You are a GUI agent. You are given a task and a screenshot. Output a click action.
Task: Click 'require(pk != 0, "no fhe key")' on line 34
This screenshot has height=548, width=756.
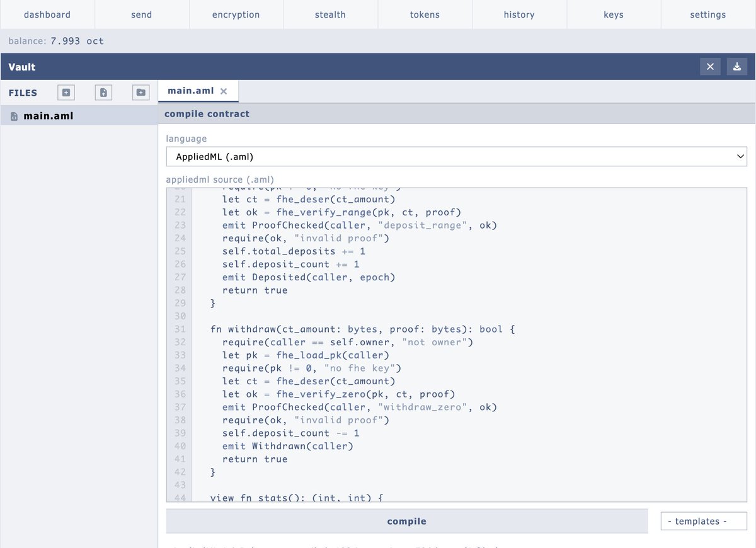(x=312, y=368)
